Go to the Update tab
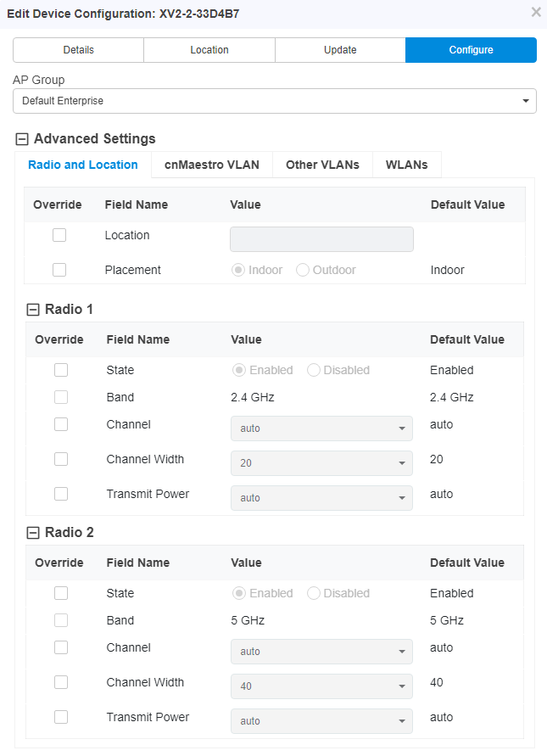547x756 pixels. [x=340, y=50]
